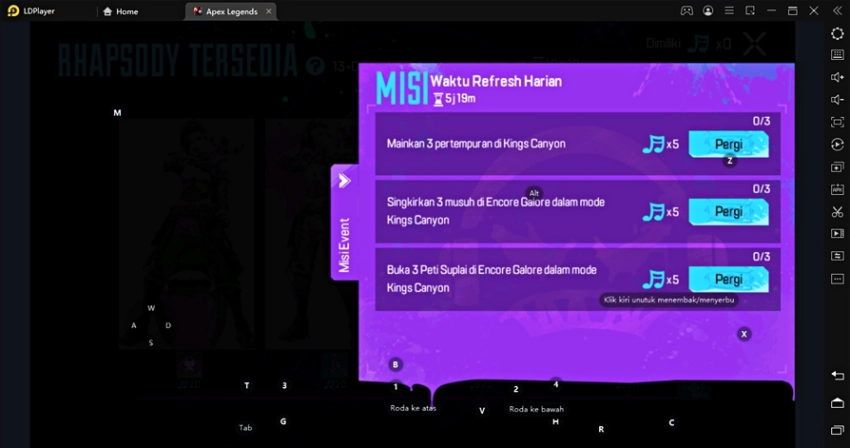Close the Apex Legends tab
This screenshot has width=850, height=448.
[268, 11]
